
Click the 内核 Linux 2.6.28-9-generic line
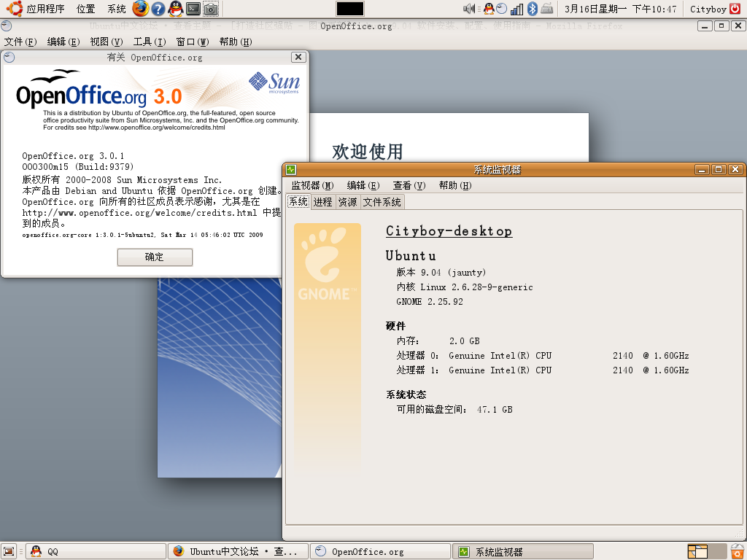tap(465, 287)
